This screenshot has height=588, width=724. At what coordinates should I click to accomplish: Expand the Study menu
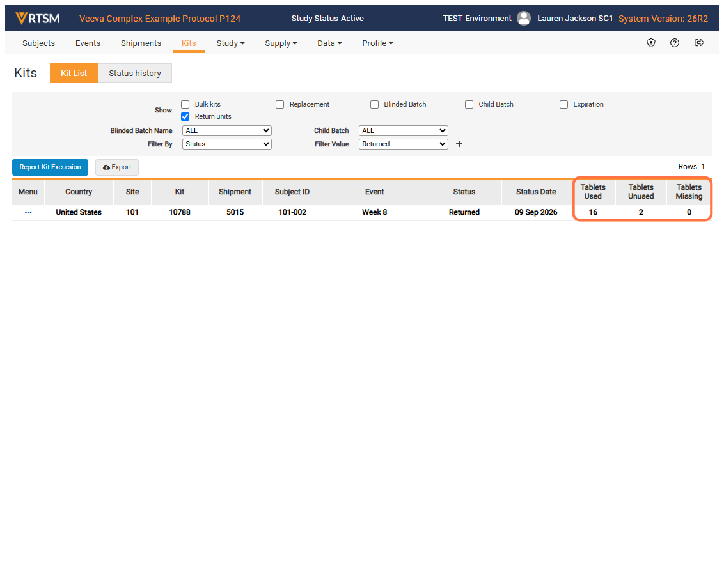pyautogui.click(x=230, y=43)
